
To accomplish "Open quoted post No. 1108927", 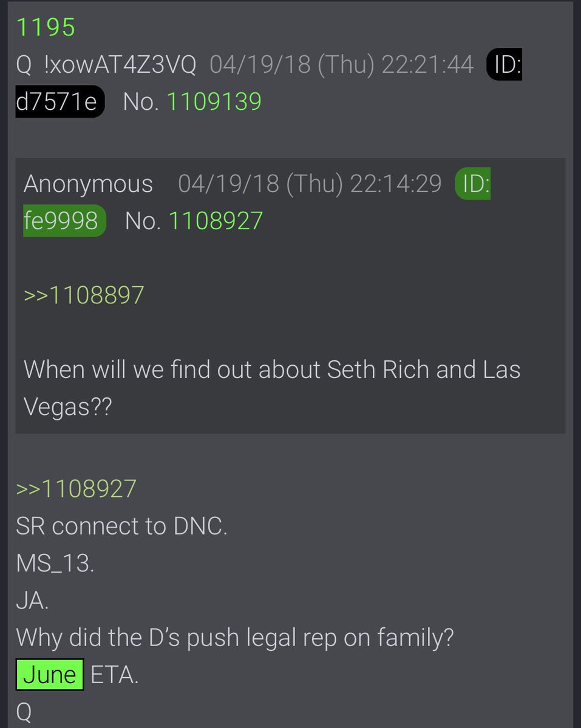I will 216,221.
